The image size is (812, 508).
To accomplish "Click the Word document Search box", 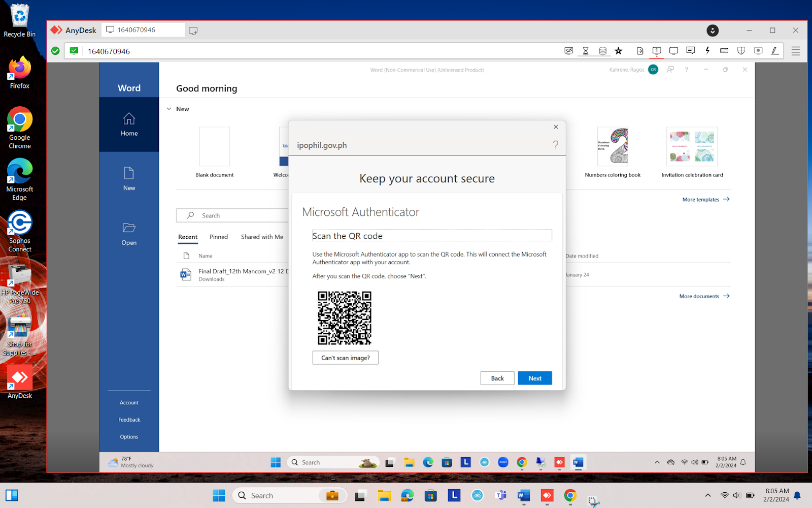I will (x=232, y=215).
